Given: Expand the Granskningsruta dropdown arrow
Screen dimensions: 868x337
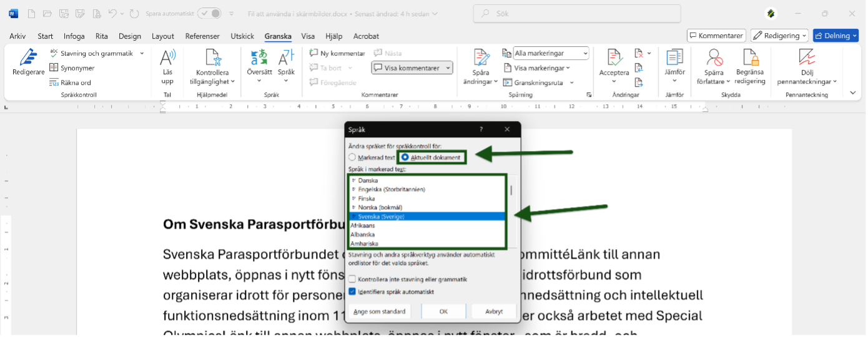Looking at the screenshot, I should pos(571,82).
